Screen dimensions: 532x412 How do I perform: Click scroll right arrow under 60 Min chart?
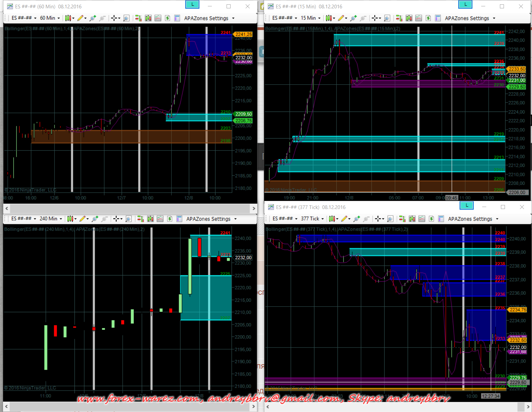[x=254, y=208]
